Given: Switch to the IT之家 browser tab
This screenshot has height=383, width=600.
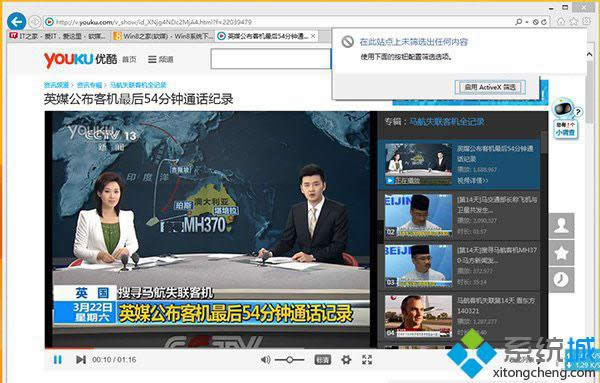Looking at the screenshot, I should click(x=58, y=36).
